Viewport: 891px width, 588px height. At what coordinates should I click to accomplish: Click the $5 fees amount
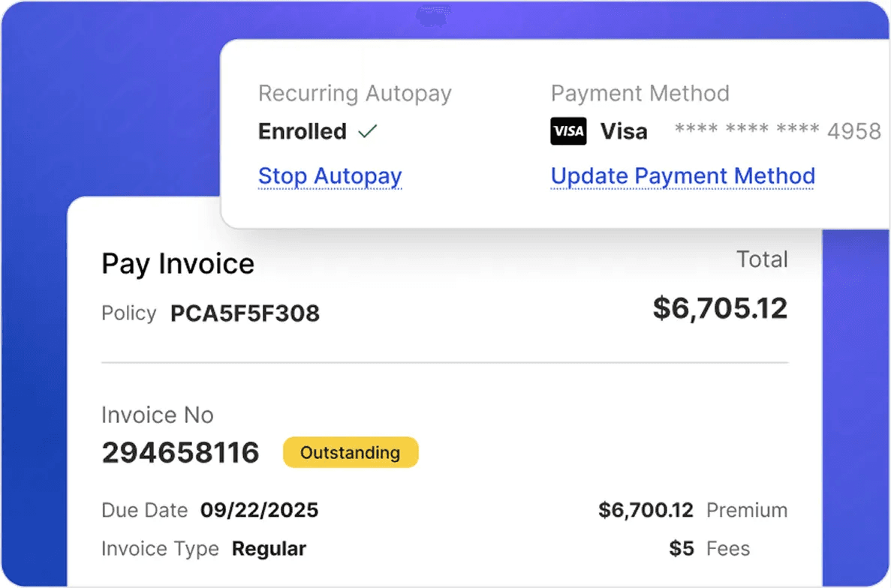[x=682, y=549]
